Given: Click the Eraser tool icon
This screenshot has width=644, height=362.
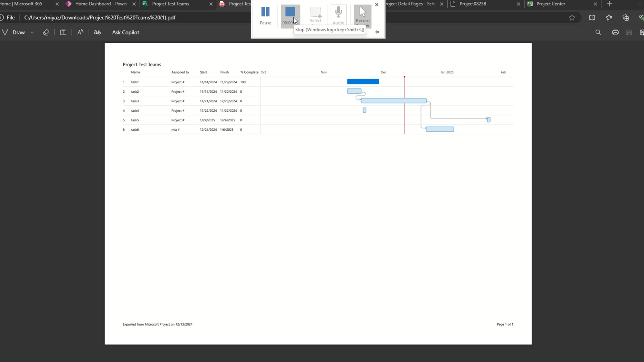Looking at the screenshot, I should [46, 32].
